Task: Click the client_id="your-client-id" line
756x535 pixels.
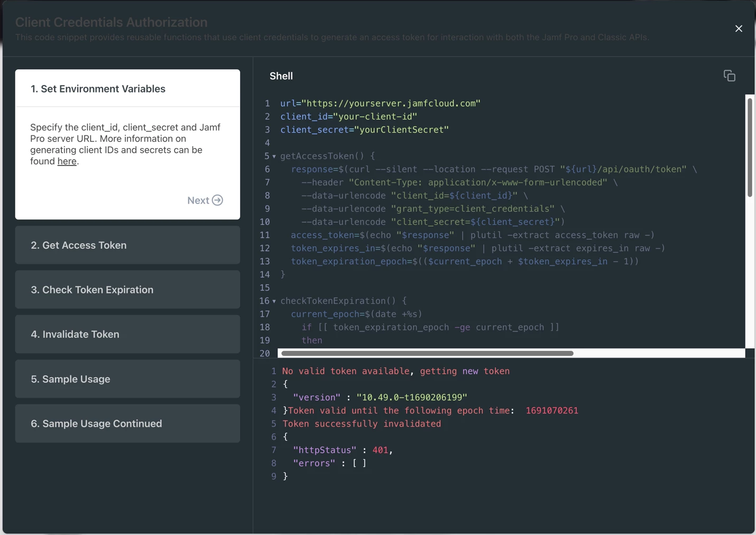Action: [348, 116]
